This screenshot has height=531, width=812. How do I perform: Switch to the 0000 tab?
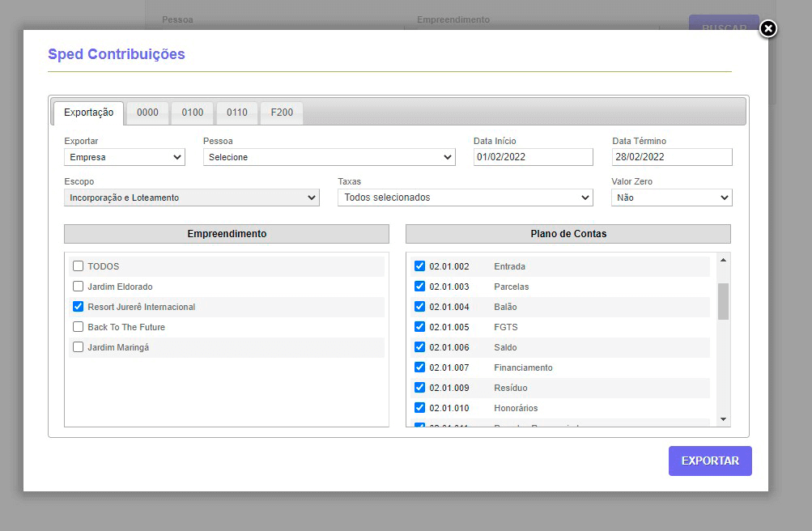147,113
